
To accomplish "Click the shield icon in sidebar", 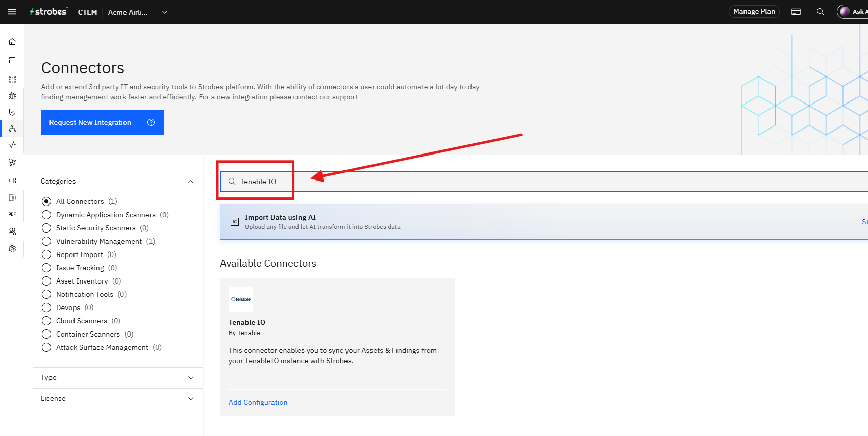I will coord(12,112).
